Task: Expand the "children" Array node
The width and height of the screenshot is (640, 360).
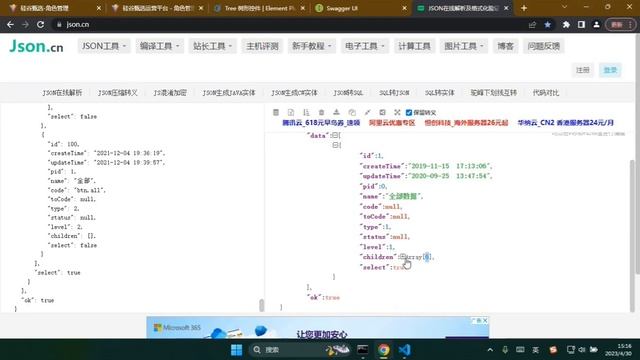Action: tap(402, 257)
